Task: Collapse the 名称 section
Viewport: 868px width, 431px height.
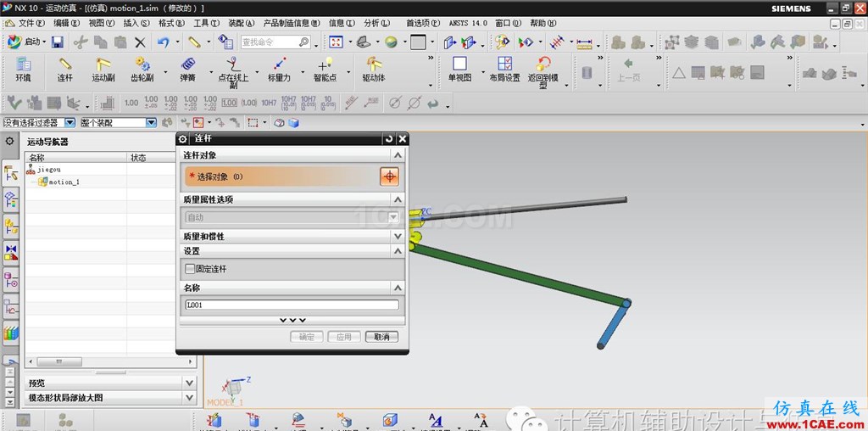Action: coord(398,288)
